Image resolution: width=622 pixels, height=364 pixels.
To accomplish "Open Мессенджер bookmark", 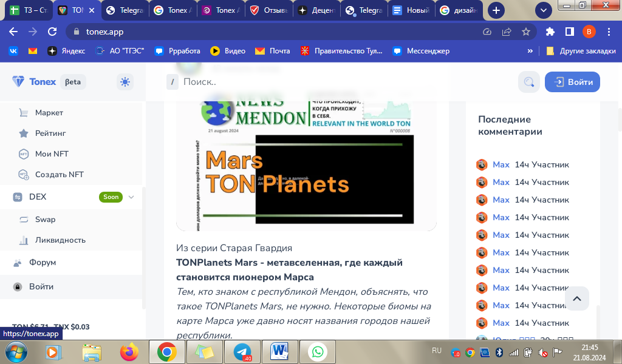I will (421, 51).
